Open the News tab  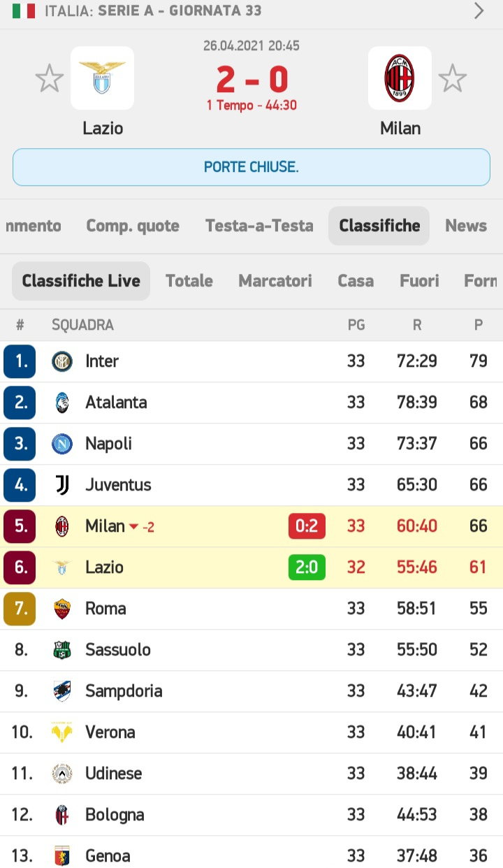(466, 226)
